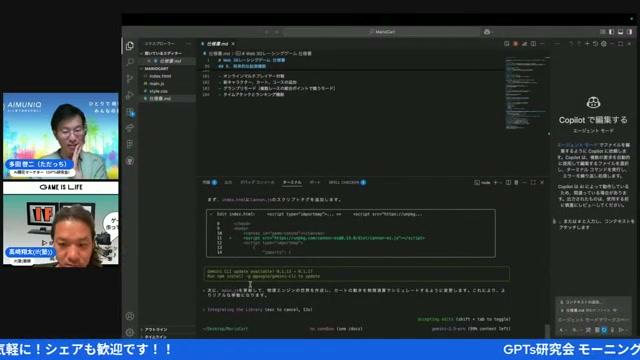Image resolution: width=640 pixels, height=360 pixels.
Task: Maximize the Copilot chat panel
Action: [x=620, y=44]
